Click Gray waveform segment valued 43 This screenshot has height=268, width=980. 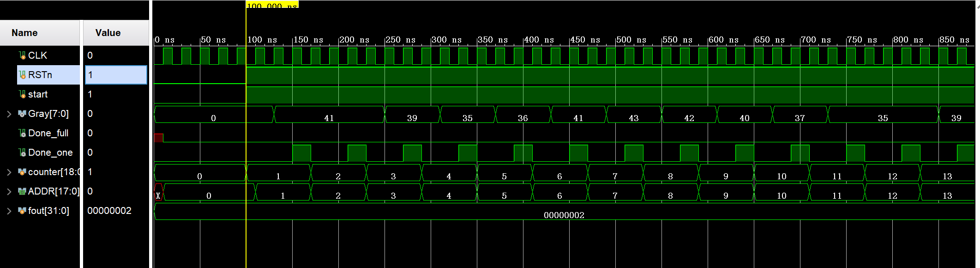pyautogui.click(x=634, y=115)
